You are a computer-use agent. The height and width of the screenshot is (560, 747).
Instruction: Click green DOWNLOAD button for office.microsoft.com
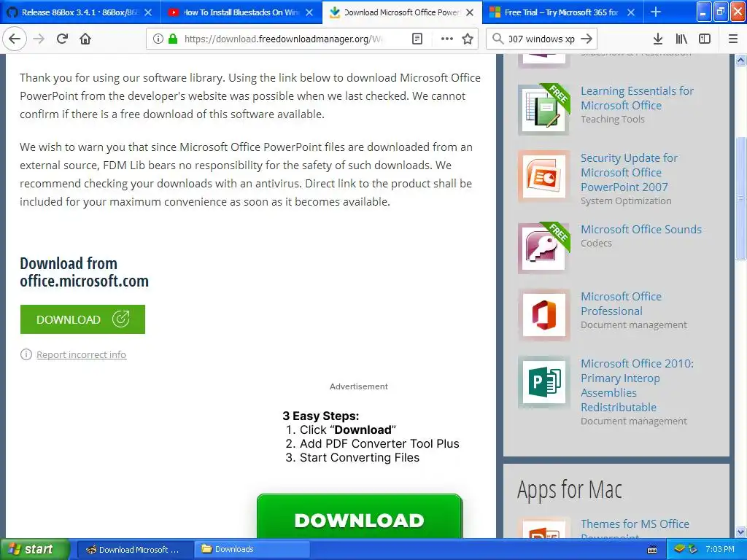[x=82, y=319]
